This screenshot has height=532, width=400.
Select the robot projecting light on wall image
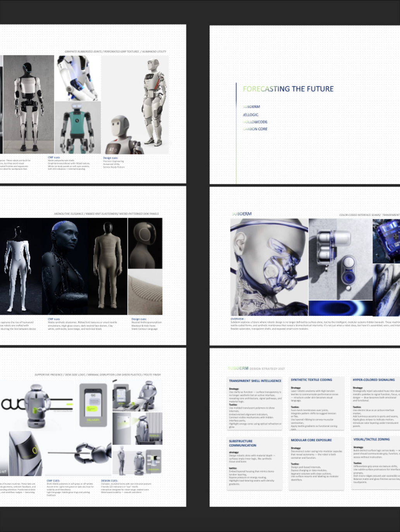tap(138, 428)
